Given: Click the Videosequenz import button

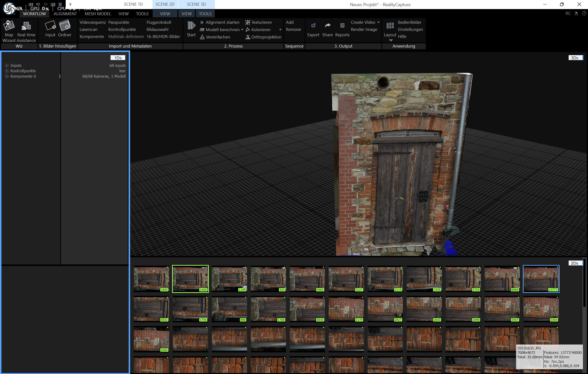Looking at the screenshot, I should click(93, 22).
